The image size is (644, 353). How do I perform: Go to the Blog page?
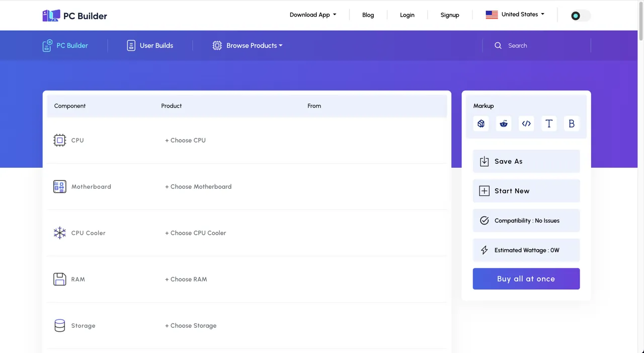[x=368, y=15]
